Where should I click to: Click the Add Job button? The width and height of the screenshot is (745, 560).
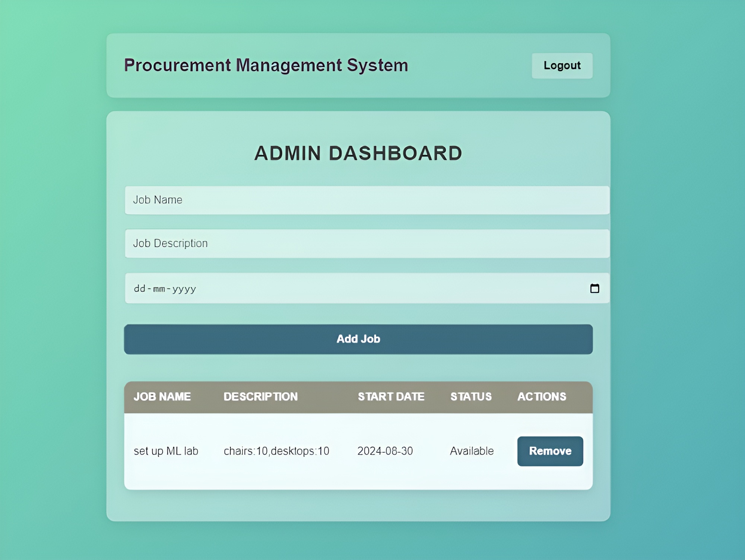(x=358, y=339)
